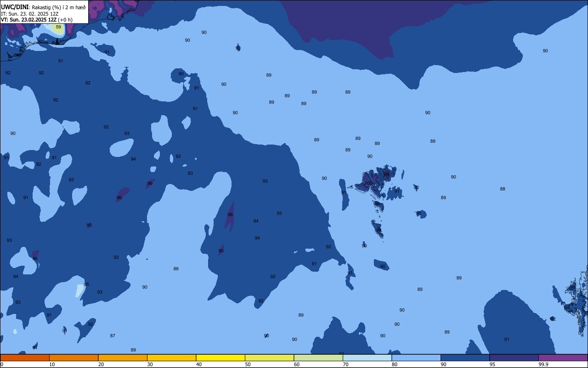Click the purple legend swatch above 99.9
Image resolution: width=588 pixels, height=368 pixels.
click(563, 357)
